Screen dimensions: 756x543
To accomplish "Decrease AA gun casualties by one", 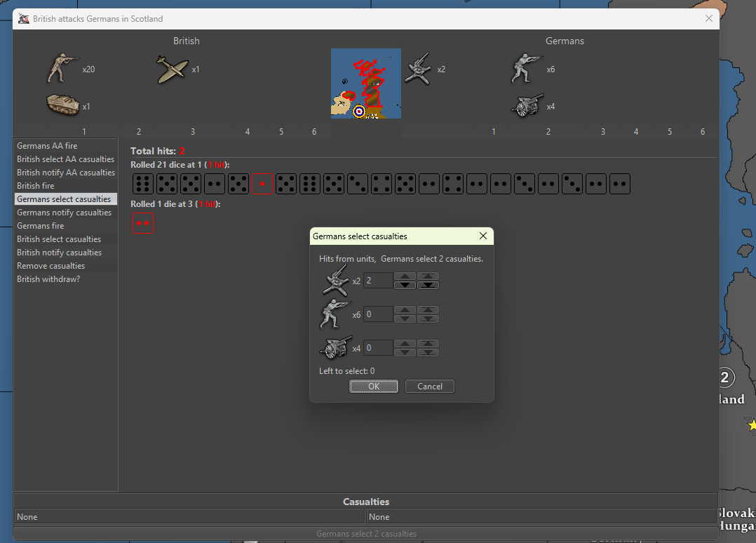I will click(405, 285).
